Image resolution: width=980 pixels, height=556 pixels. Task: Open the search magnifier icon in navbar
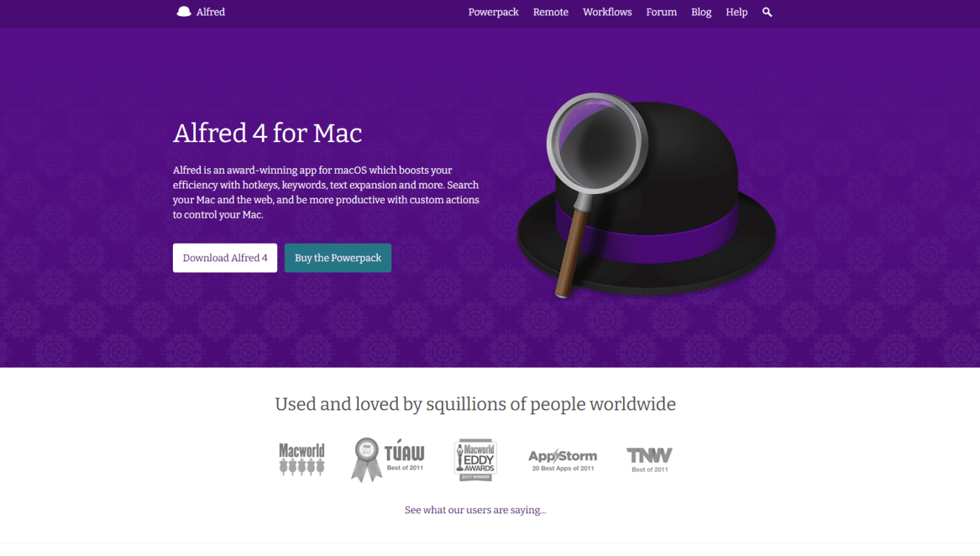pos(767,12)
